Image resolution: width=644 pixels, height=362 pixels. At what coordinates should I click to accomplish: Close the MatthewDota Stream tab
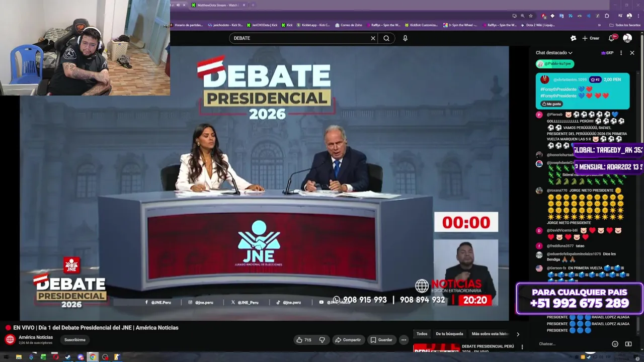coord(244,5)
